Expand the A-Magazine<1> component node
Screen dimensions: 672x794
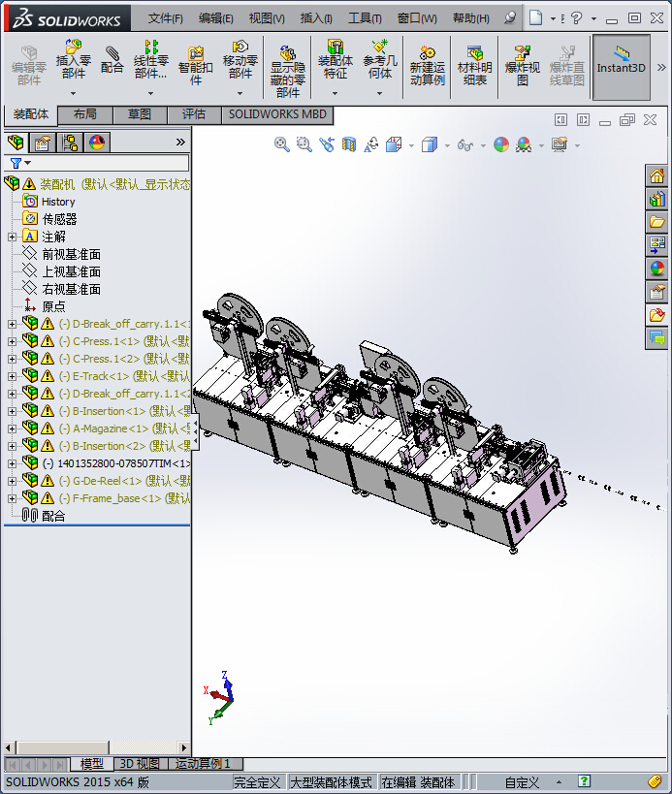pyautogui.click(x=13, y=429)
